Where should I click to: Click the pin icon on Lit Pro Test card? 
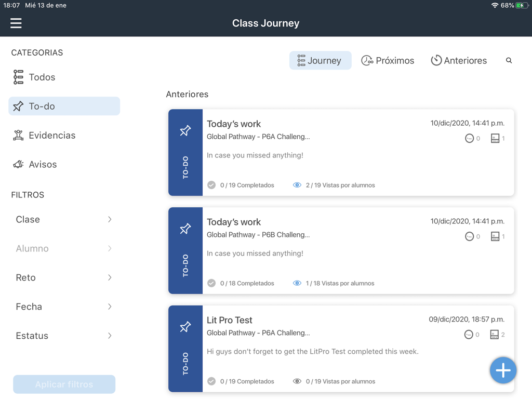(x=185, y=327)
